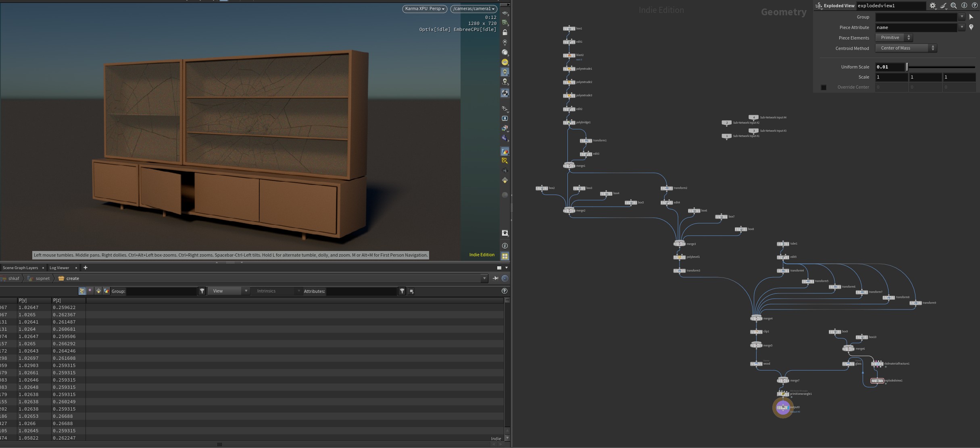Open node help question mark icon
Viewport: 980px width, 448px height.
click(975, 6)
